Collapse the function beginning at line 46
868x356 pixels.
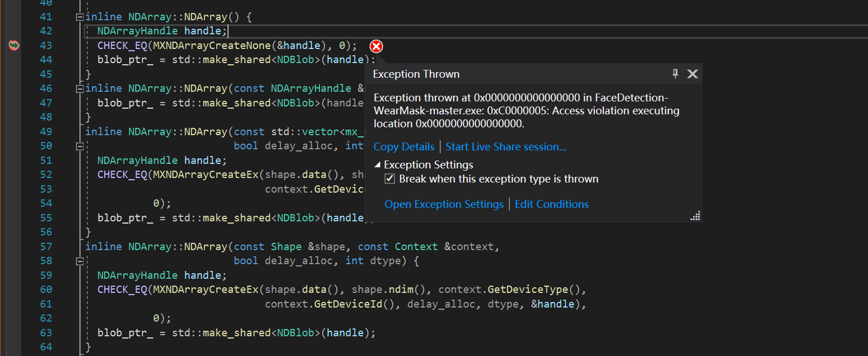pos(79,88)
